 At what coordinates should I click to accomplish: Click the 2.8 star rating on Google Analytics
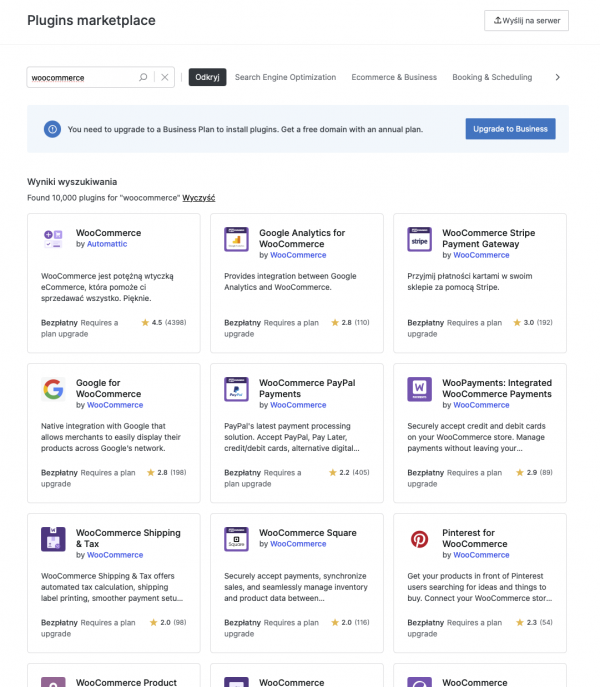[350, 322]
